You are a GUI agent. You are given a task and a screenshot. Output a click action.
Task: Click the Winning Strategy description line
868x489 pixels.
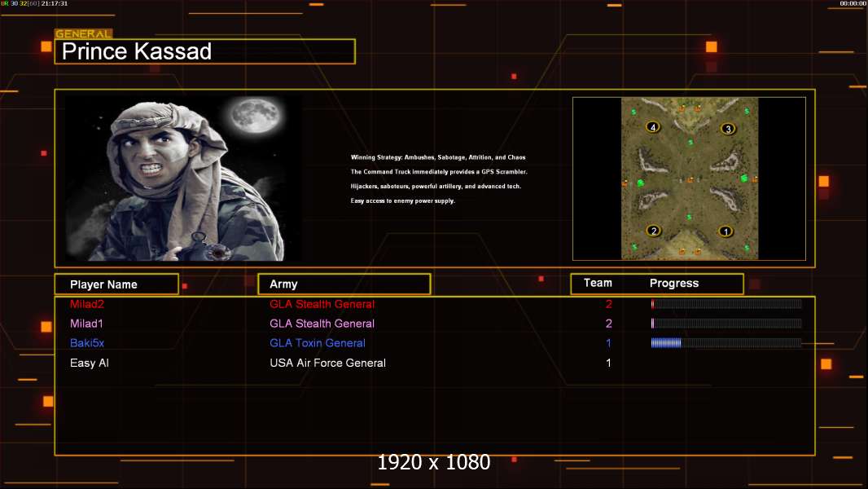click(x=438, y=157)
